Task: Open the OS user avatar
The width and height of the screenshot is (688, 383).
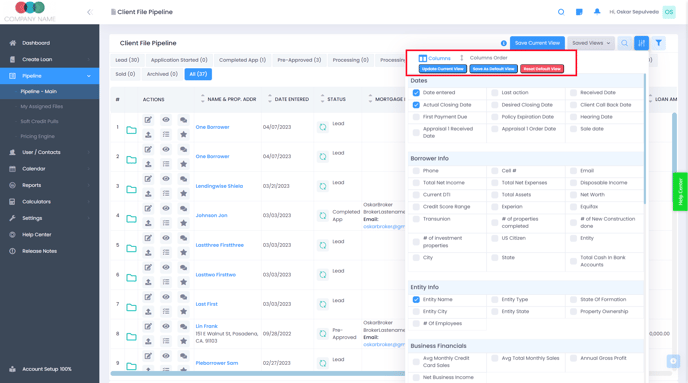Action: [669, 12]
